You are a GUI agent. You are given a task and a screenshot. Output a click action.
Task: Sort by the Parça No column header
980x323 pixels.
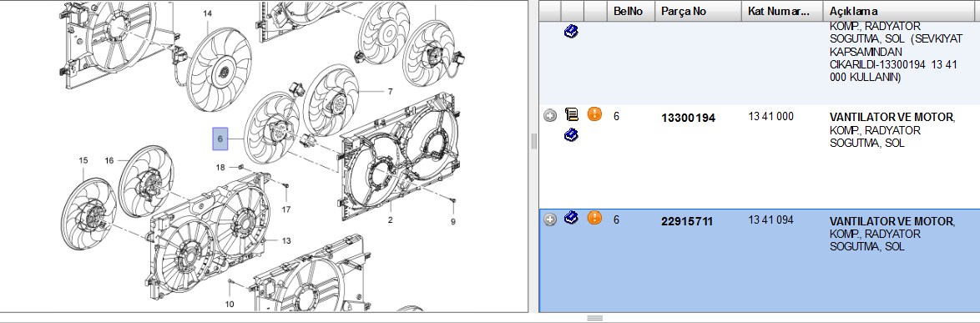(698, 11)
